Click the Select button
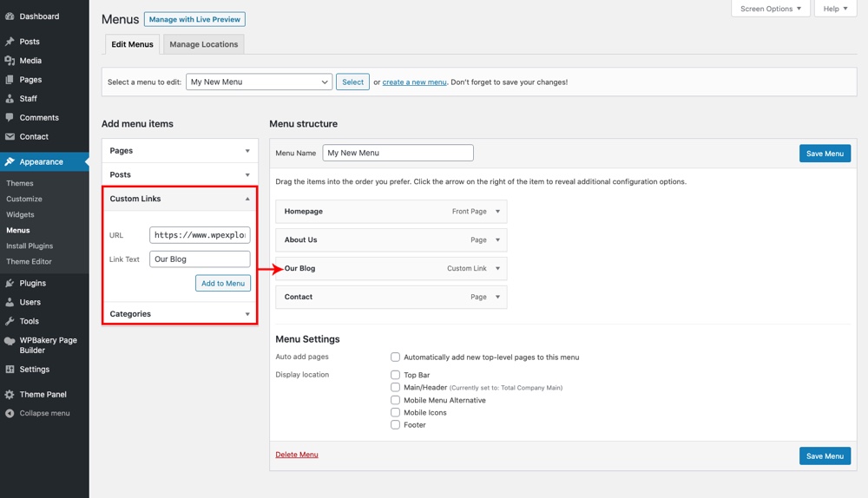 [352, 82]
